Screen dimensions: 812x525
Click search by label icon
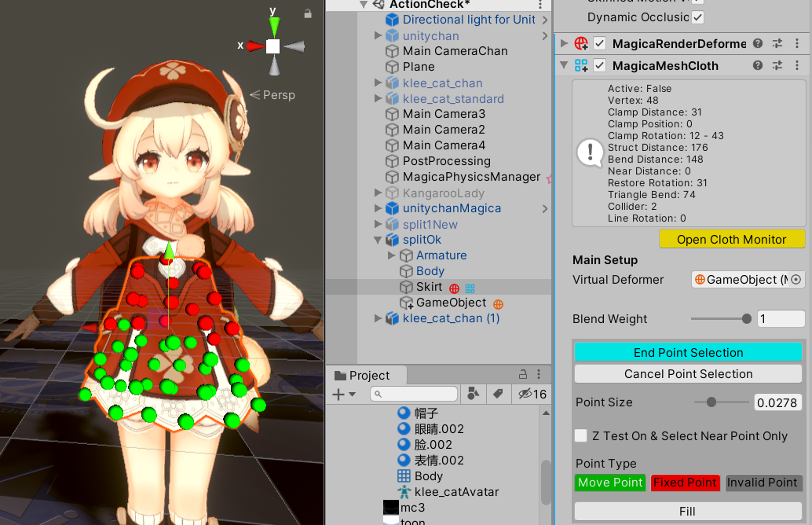(498, 394)
